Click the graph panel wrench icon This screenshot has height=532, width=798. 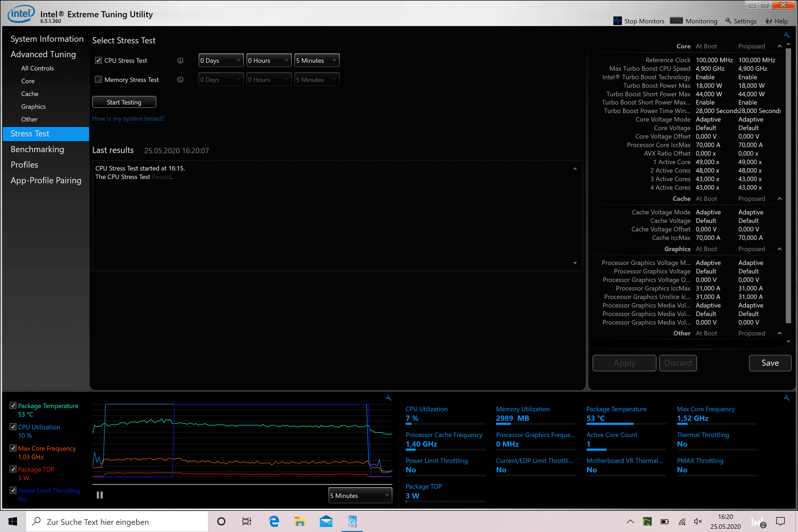pos(388,398)
